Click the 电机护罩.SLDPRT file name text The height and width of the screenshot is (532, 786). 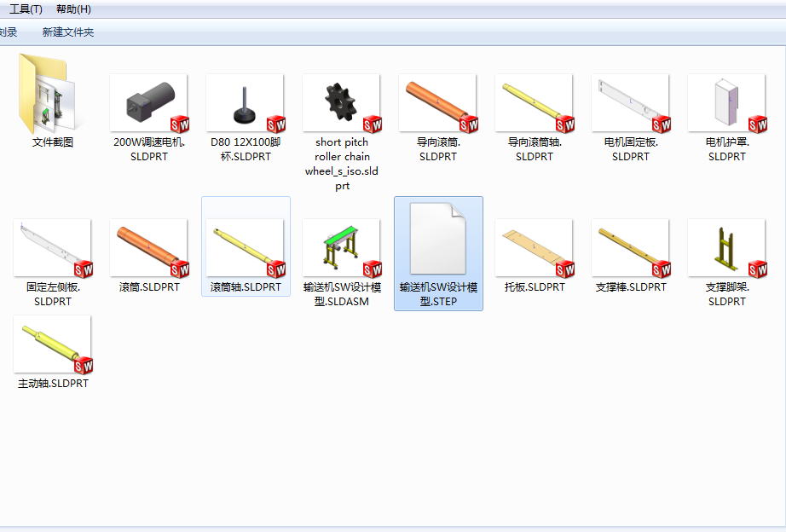pyautogui.click(x=726, y=149)
